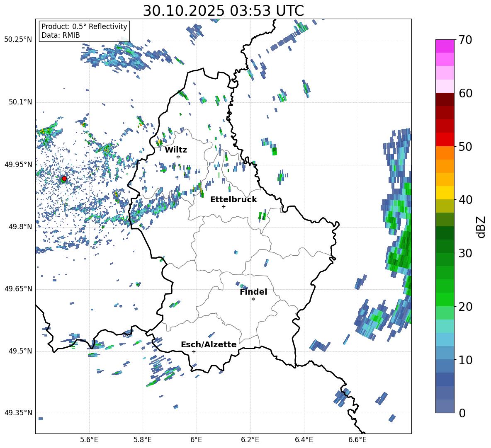Click the Findel station cross marker
This screenshot has height=448, width=491.
(253, 299)
